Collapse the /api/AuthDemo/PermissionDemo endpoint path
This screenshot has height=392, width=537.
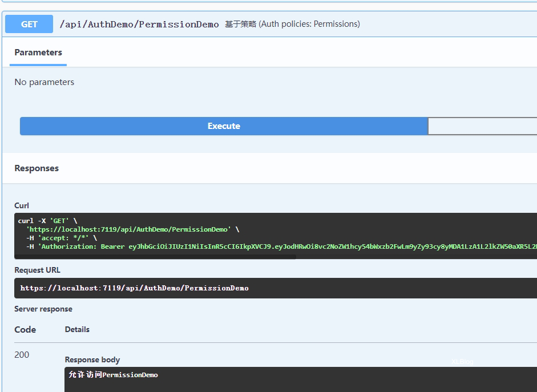point(139,25)
